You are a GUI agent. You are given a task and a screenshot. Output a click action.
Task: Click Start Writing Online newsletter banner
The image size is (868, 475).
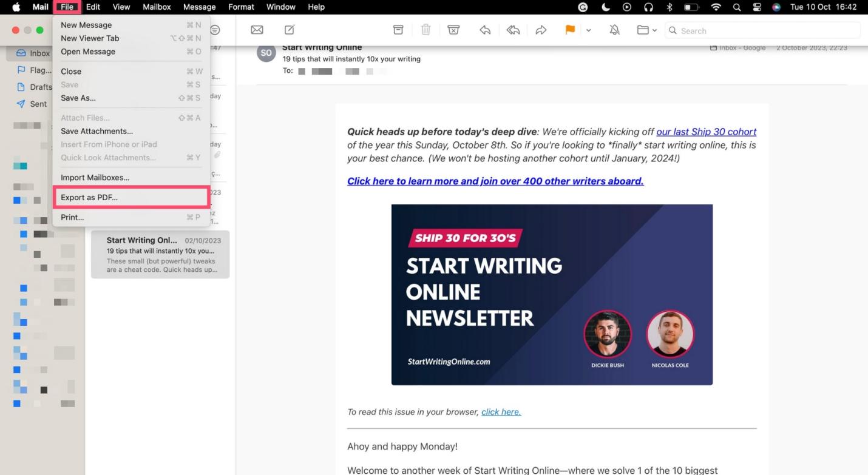552,294
